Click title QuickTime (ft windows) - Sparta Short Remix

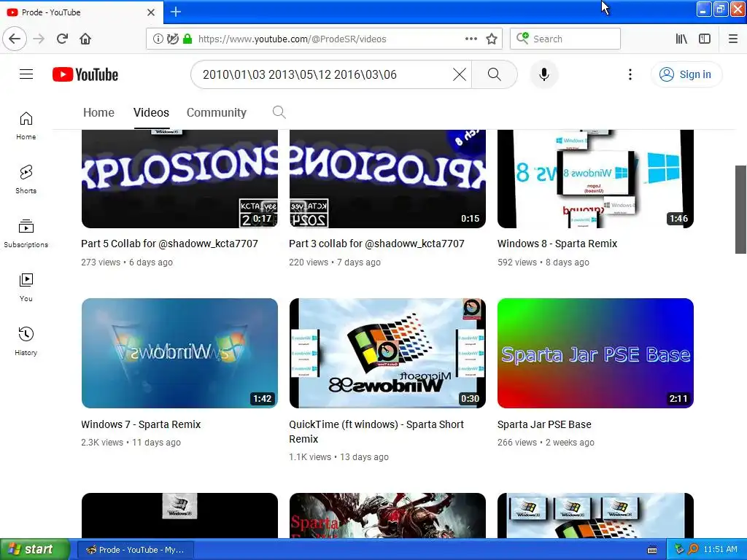(376, 432)
